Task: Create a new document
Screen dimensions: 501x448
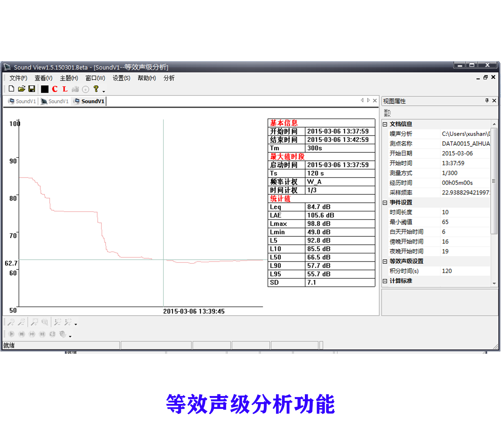Action: [x=11, y=89]
